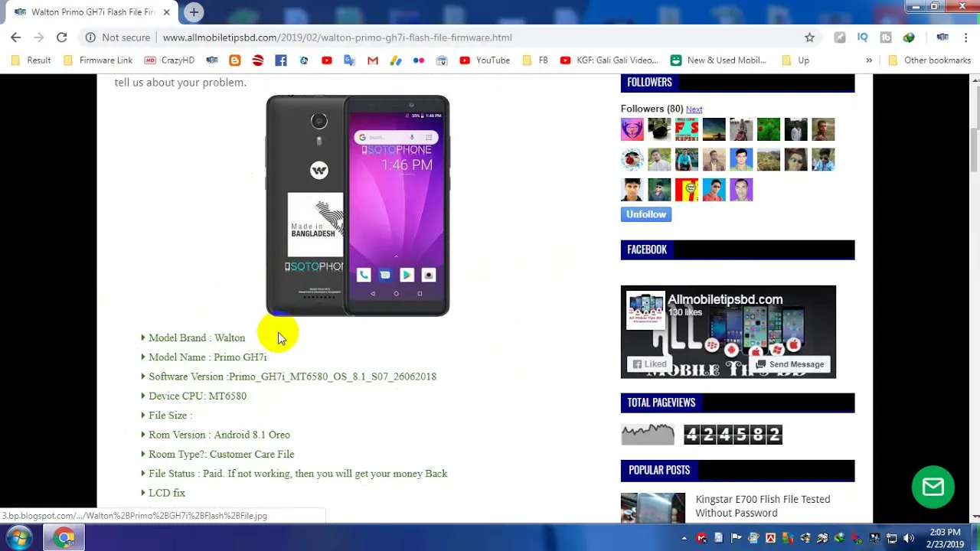980x551 pixels.
Task: Open the New & Used Mobil... bookmark
Action: click(718, 60)
